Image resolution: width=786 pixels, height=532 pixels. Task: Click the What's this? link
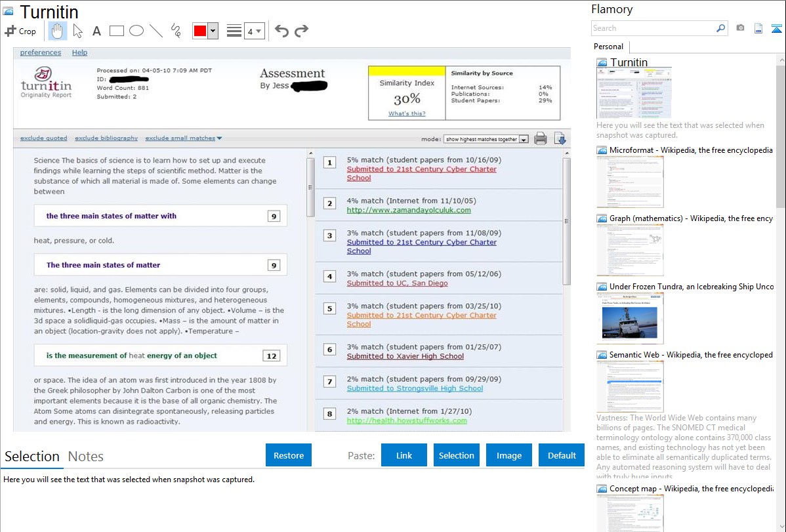tap(407, 113)
